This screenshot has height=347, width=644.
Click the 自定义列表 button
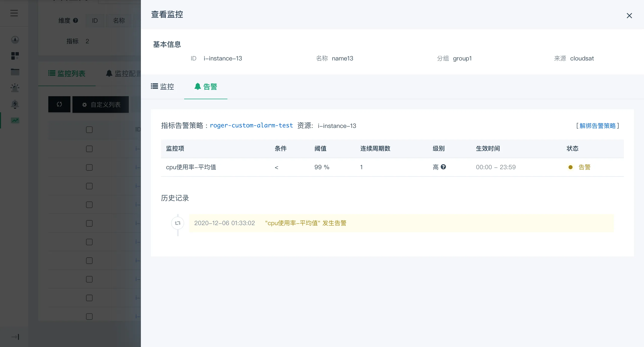(101, 105)
